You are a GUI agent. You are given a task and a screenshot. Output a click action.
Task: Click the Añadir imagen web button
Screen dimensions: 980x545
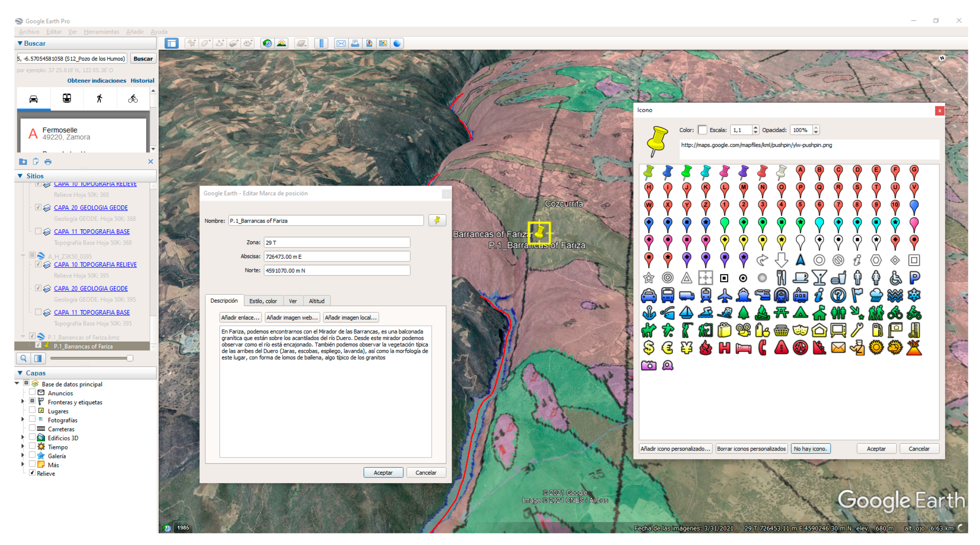(292, 317)
